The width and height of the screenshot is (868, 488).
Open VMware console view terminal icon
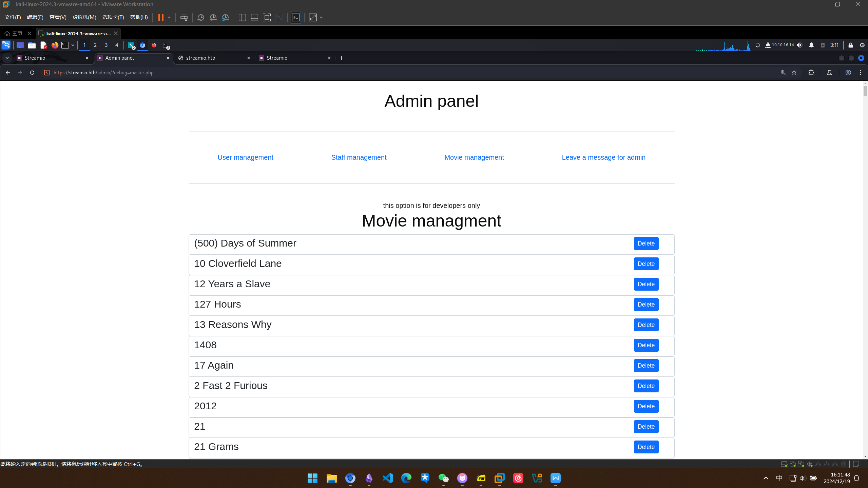coord(296,18)
